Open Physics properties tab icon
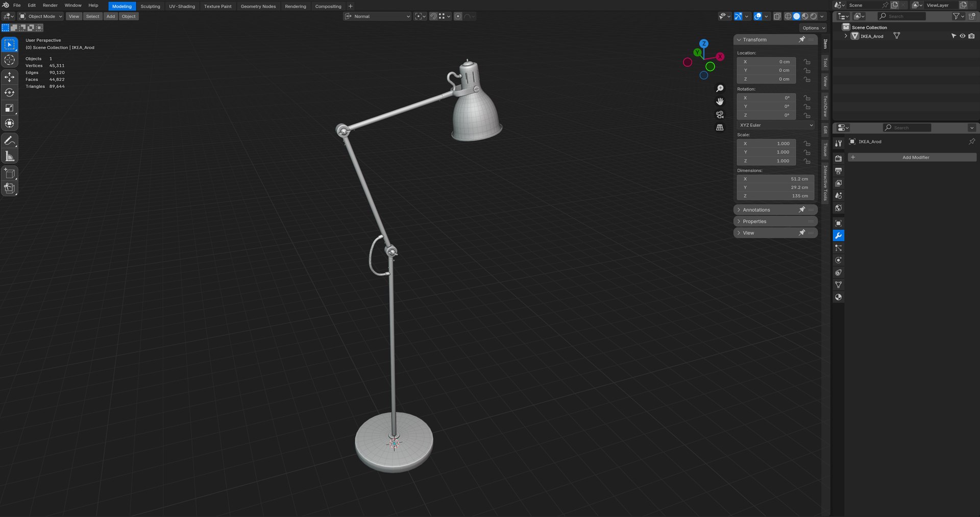The height and width of the screenshot is (517, 980). [838, 260]
